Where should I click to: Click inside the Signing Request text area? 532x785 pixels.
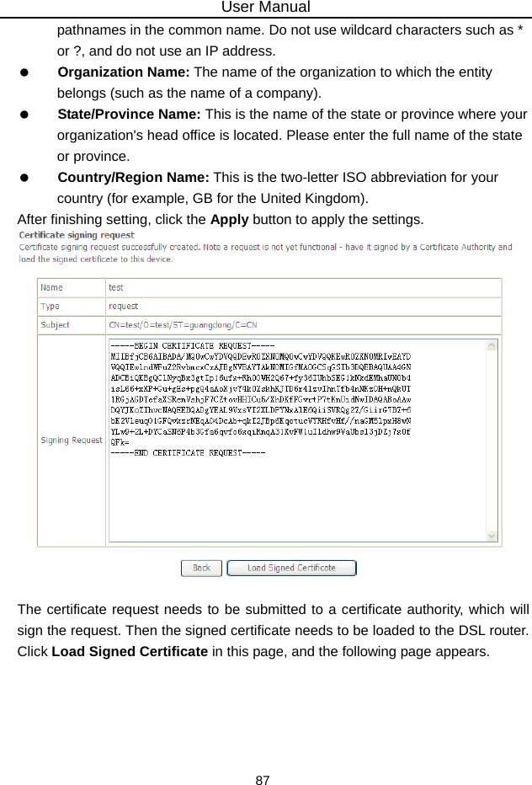click(x=303, y=441)
